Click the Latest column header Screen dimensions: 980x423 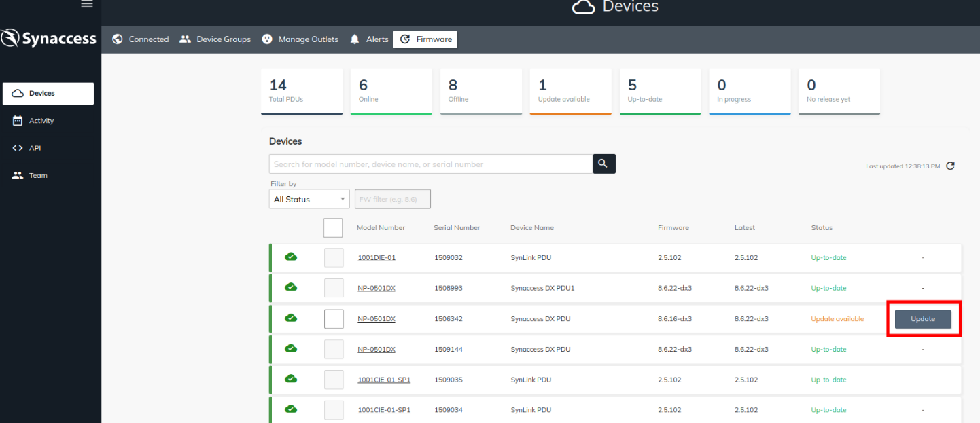tap(745, 228)
